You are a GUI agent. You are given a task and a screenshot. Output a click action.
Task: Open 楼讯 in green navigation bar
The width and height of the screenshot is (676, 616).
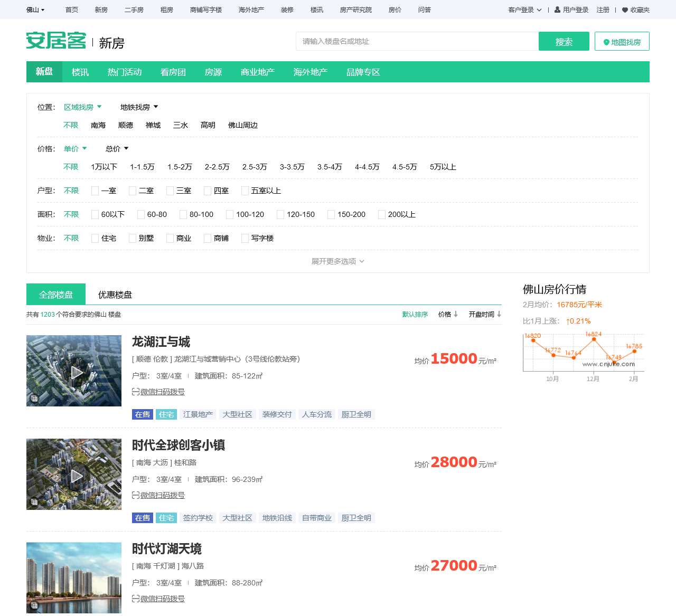tap(80, 72)
